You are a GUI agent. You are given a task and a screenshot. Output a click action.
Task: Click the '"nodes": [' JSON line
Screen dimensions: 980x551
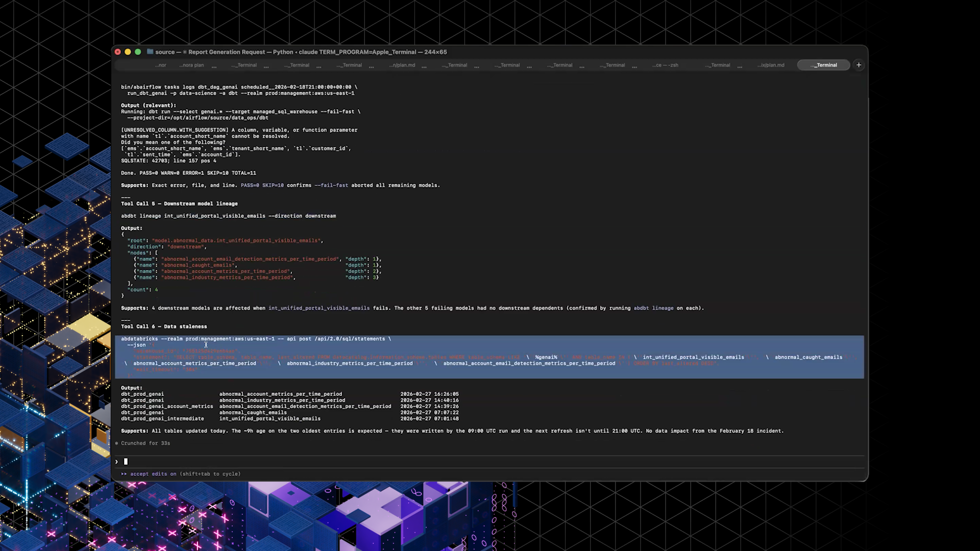click(x=142, y=253)
